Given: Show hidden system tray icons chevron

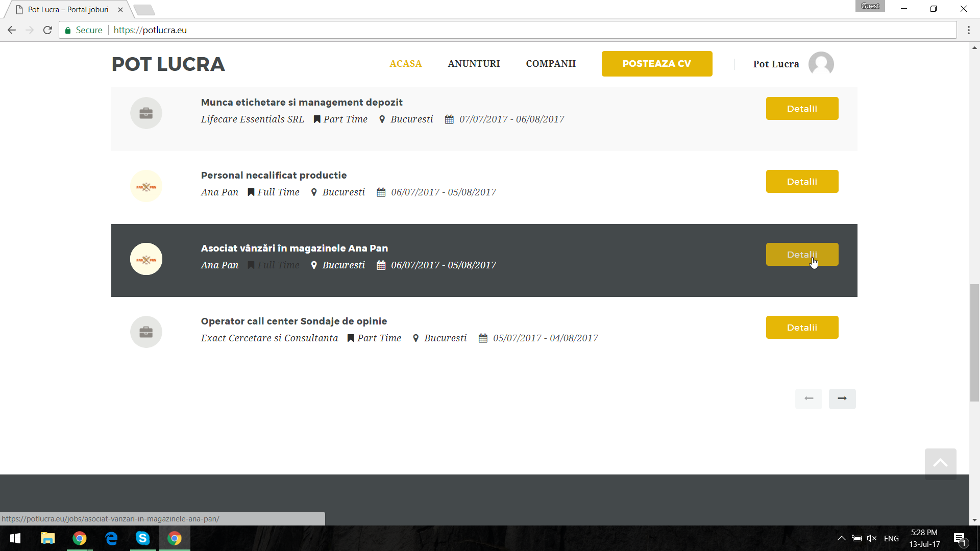Looking at the screenshot, I should 841,538.
